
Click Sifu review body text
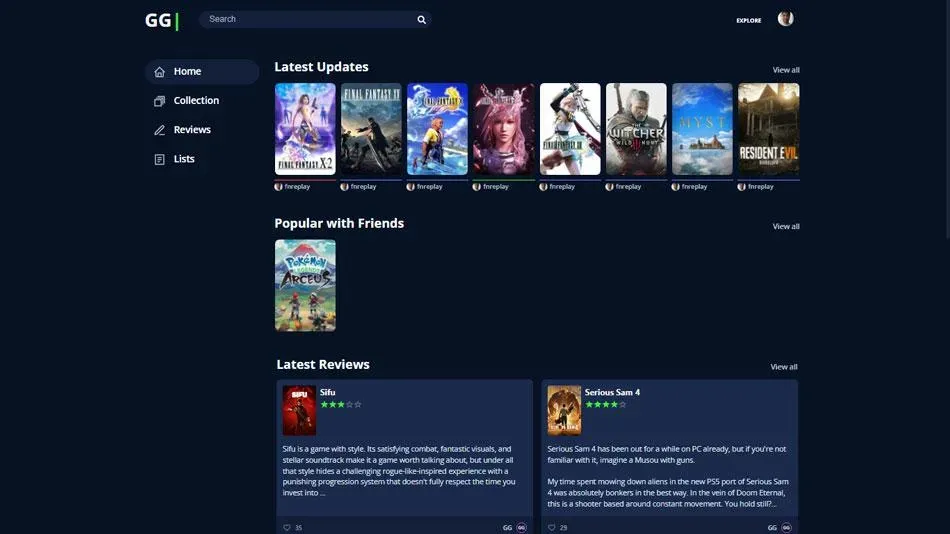click(x=399, y=471)
